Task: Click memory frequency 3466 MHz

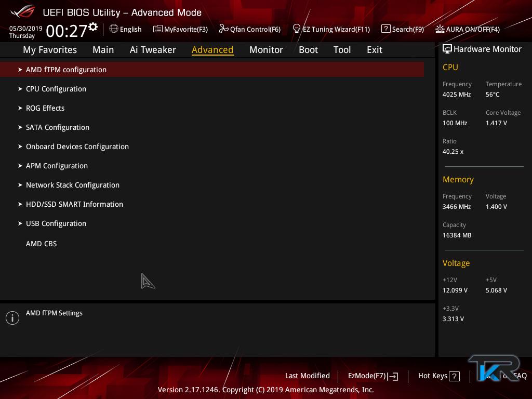Action: 456,207
